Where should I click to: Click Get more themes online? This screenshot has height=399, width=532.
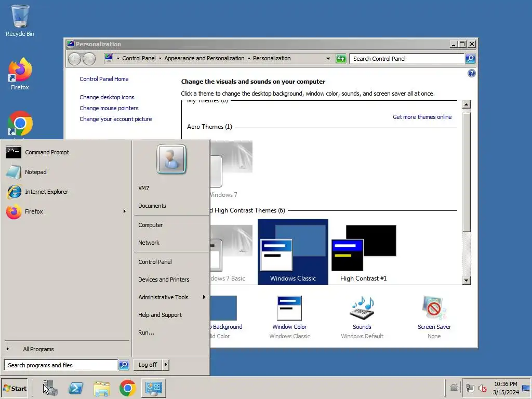pos(422,117)
